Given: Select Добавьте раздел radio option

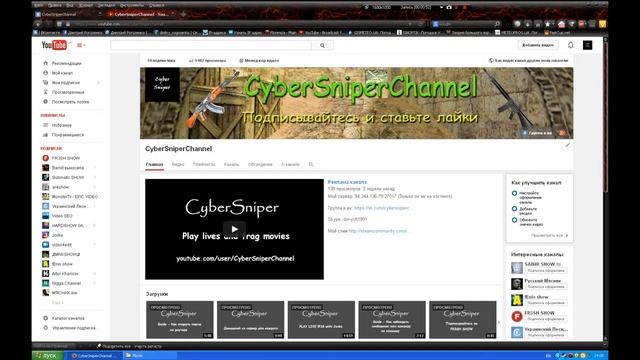Looking at the screenshot, I should pos(514,209).
